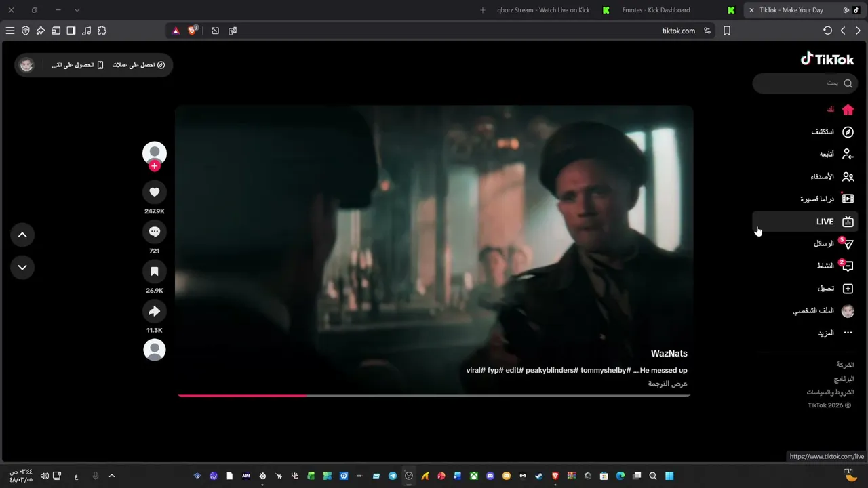Image resolution: width=868 pixels, height=488 pixels.
Task: Open the AI assistant sparkle icon in the toolbar
Action: (x=41, y=30)
